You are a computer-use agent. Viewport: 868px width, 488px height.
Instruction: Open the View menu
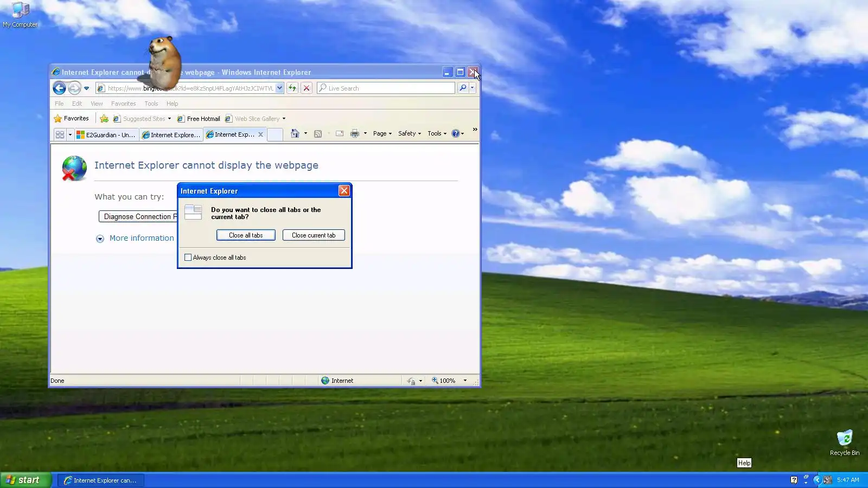pos(97,104)
